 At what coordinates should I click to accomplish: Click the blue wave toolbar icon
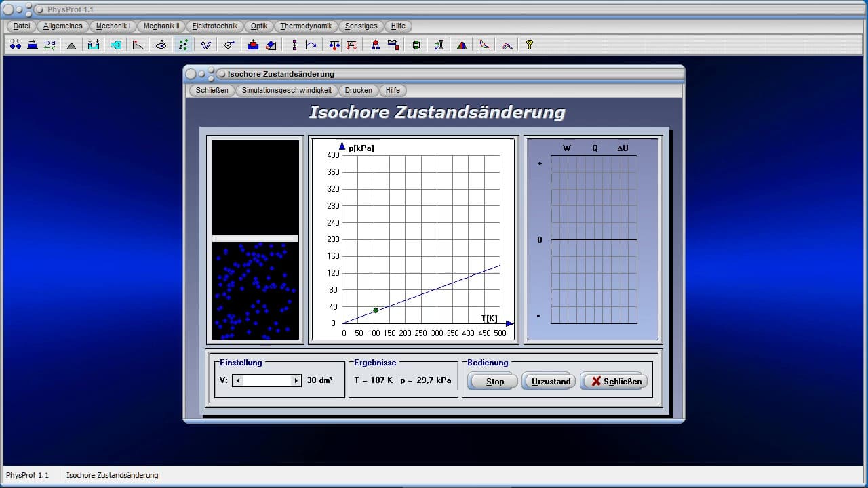(205, 45)
